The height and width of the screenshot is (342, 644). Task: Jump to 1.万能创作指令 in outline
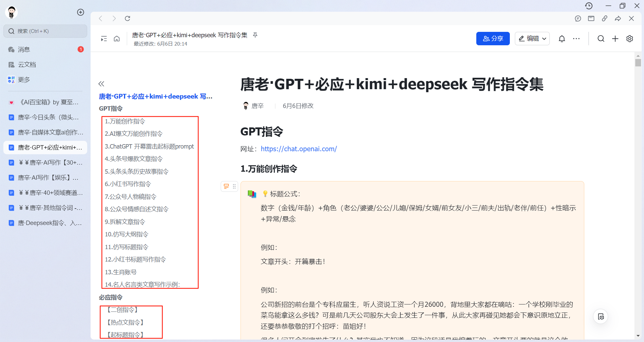click(x=125, y=121)
